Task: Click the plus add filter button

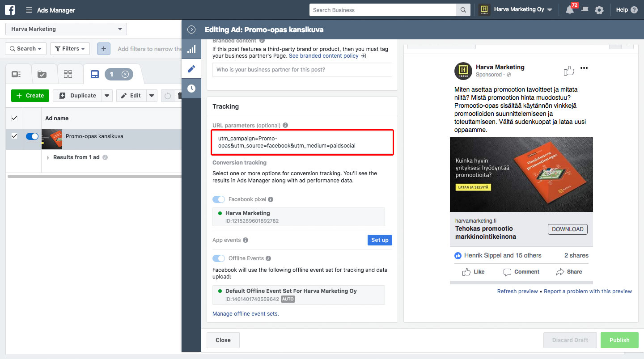Action: click(x=103, y=49)
